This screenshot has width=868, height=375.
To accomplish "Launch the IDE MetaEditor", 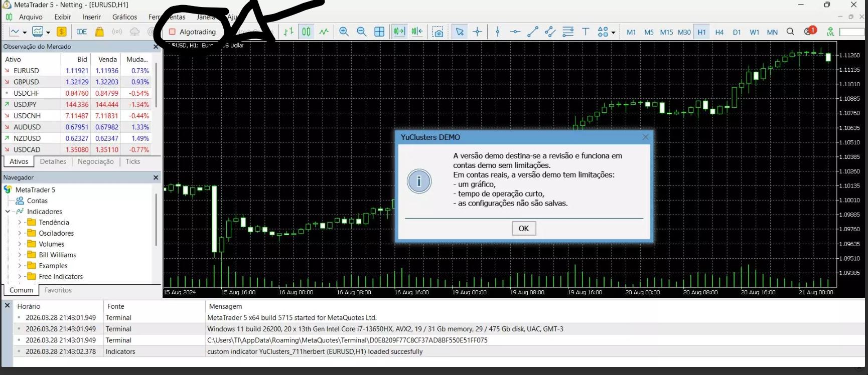I will 82,32.
